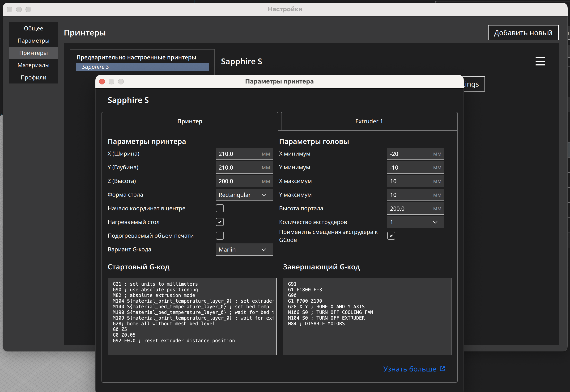
Task: Uncheck Применить смещения экструдера к GCode
Action: click(x=391, y=236)
